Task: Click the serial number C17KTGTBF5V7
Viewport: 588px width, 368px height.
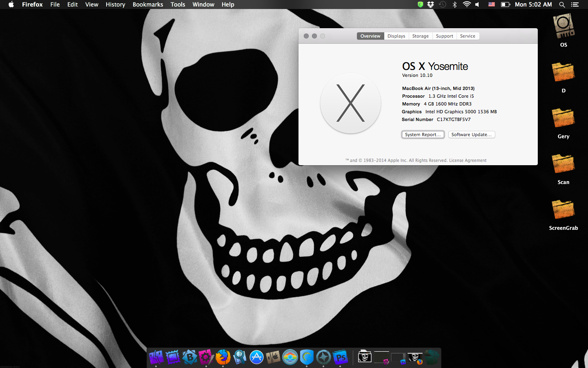Action: [x=454, y=119]
